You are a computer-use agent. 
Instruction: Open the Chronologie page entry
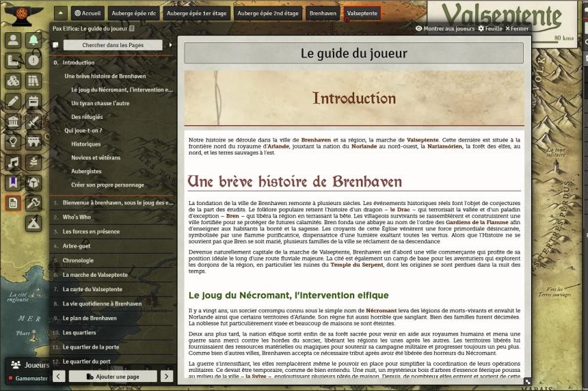click(x=78, y=260)
